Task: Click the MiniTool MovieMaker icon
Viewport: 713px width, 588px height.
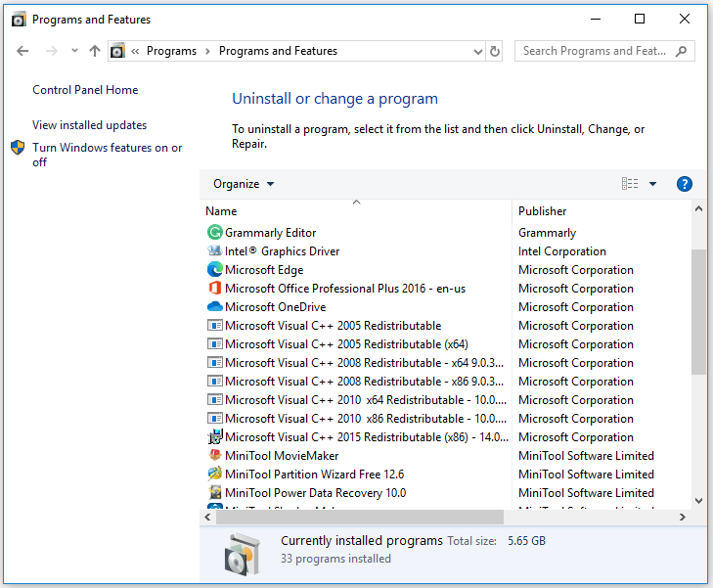Action: pos(214,455)
